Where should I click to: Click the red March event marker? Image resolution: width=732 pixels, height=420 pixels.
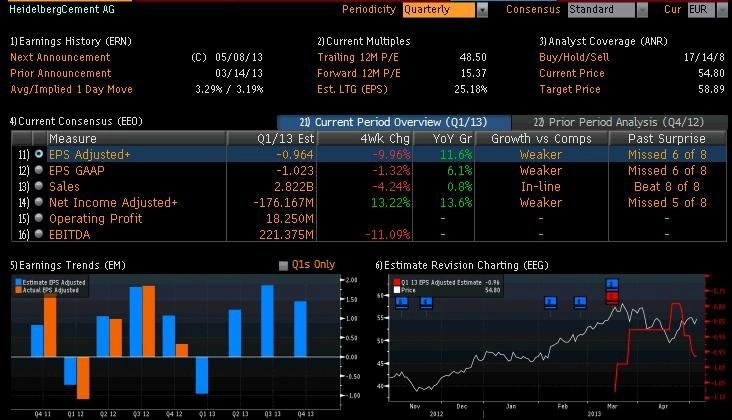(x=612, y=296)
